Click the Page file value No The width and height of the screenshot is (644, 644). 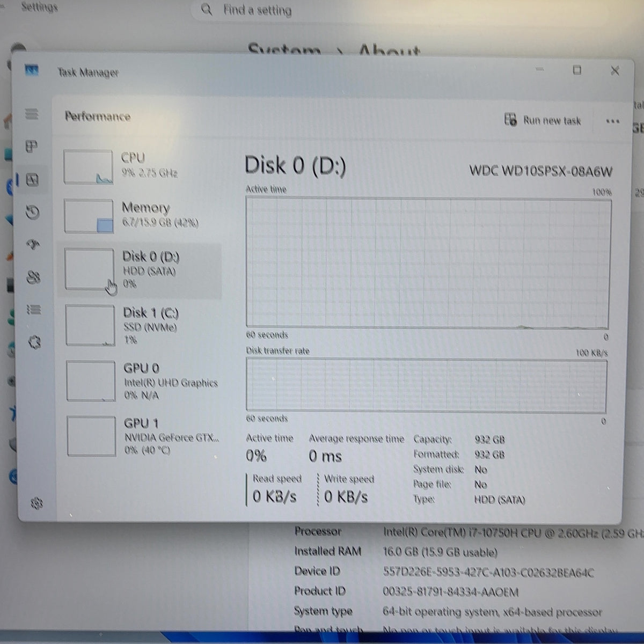[x=480, y=485]
